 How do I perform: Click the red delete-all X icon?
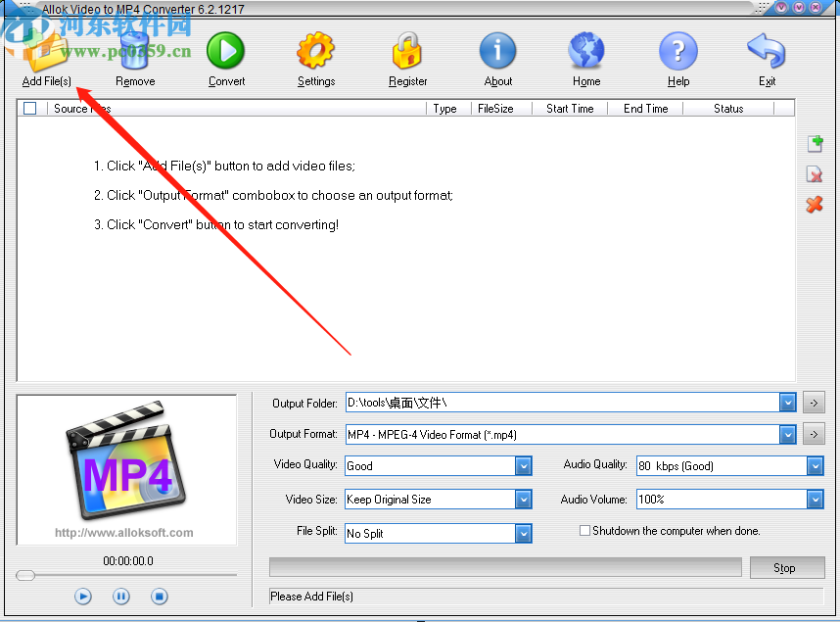click(x=816, y=205)
